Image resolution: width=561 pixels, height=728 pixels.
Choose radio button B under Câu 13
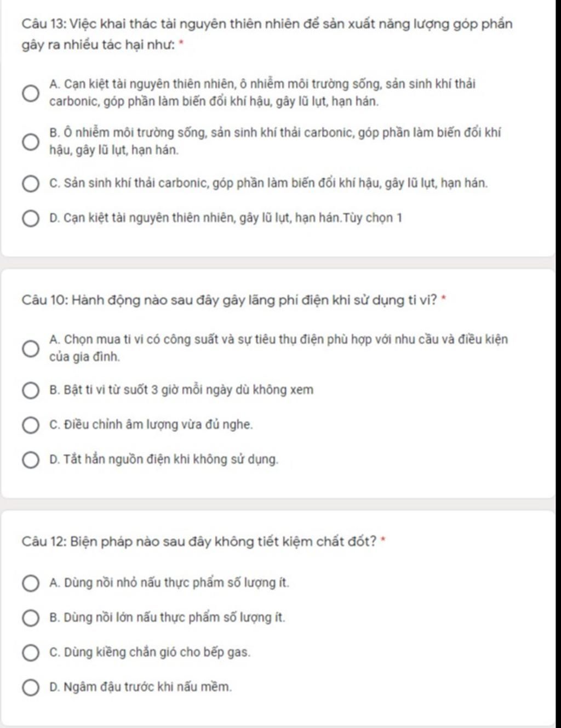point(30,142)
